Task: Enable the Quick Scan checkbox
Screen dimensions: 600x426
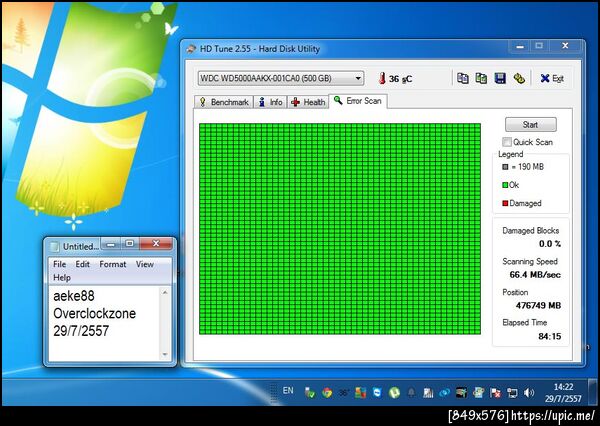Action: (x=507, y=142)
